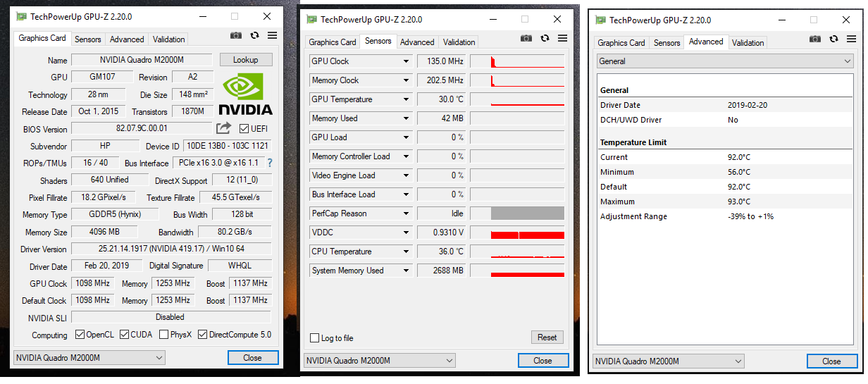Click the Driver Date 2019-02-20 value
This screenshot has height=384, width=868.
click(x=748, y=105)
